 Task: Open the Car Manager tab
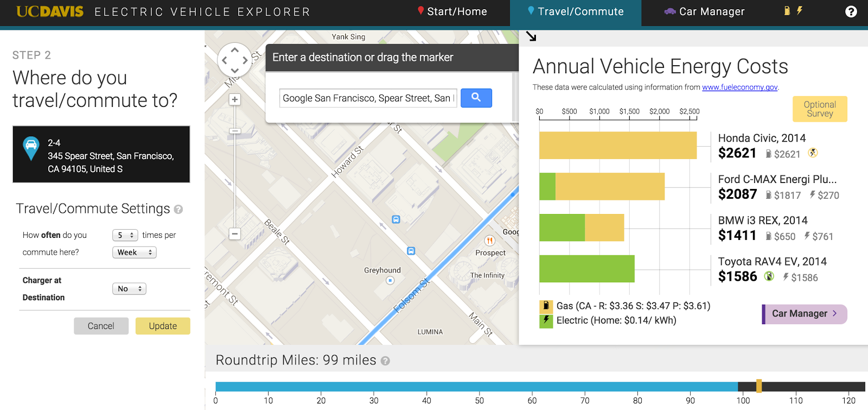(x=705, y=11)
